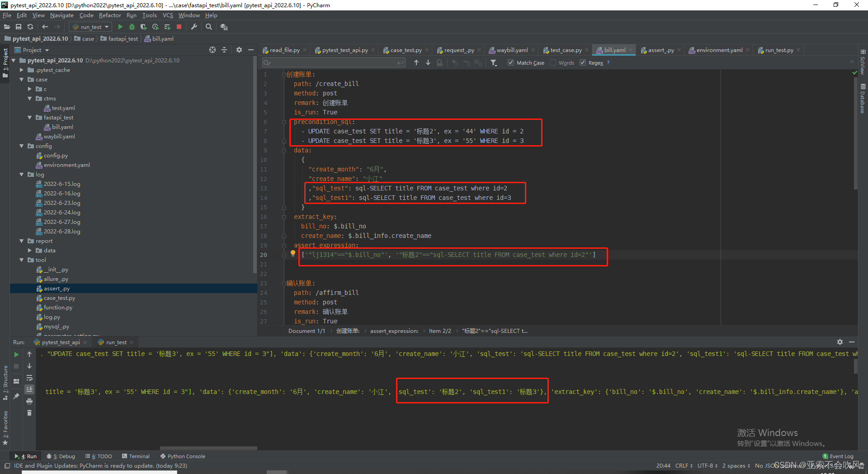This screenshot has height=474, width=868.
Task: Select assert_.py in the project tree
Action: (x=57, y=289)
